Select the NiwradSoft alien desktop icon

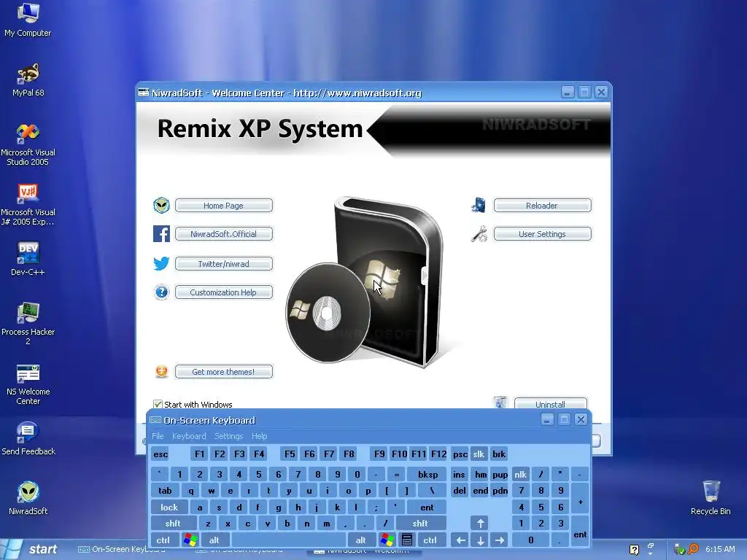point(28,498)
